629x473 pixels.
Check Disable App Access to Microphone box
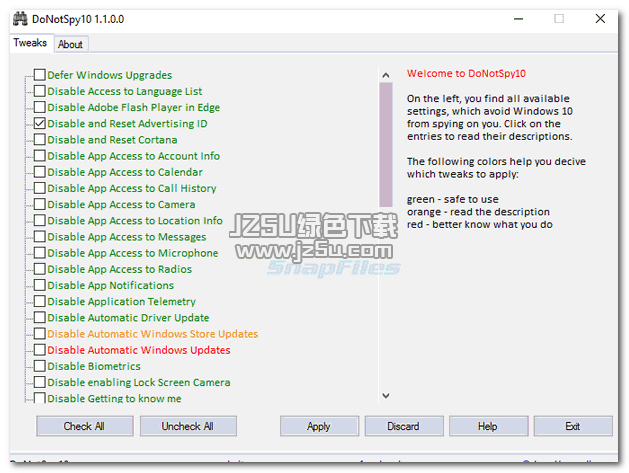tap(39, 253)
